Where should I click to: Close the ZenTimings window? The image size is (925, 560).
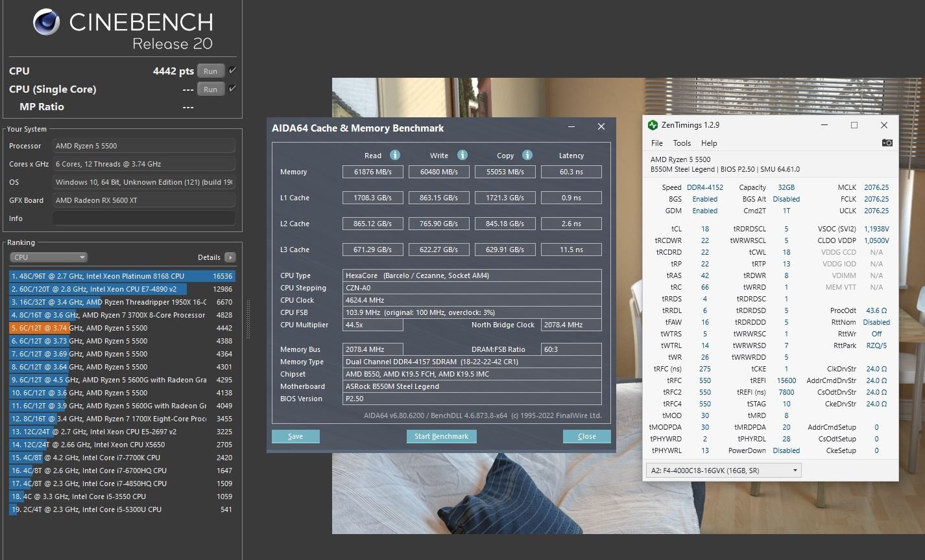tap(883, 125)
